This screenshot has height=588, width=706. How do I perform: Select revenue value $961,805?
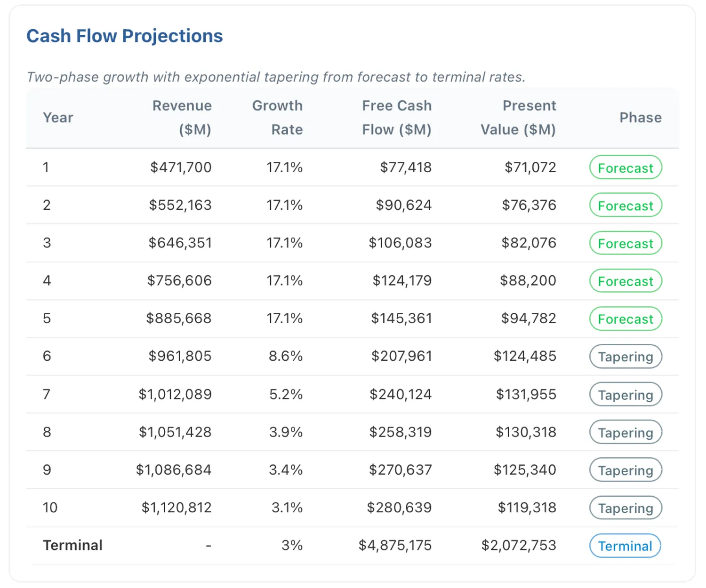(180, 356)
